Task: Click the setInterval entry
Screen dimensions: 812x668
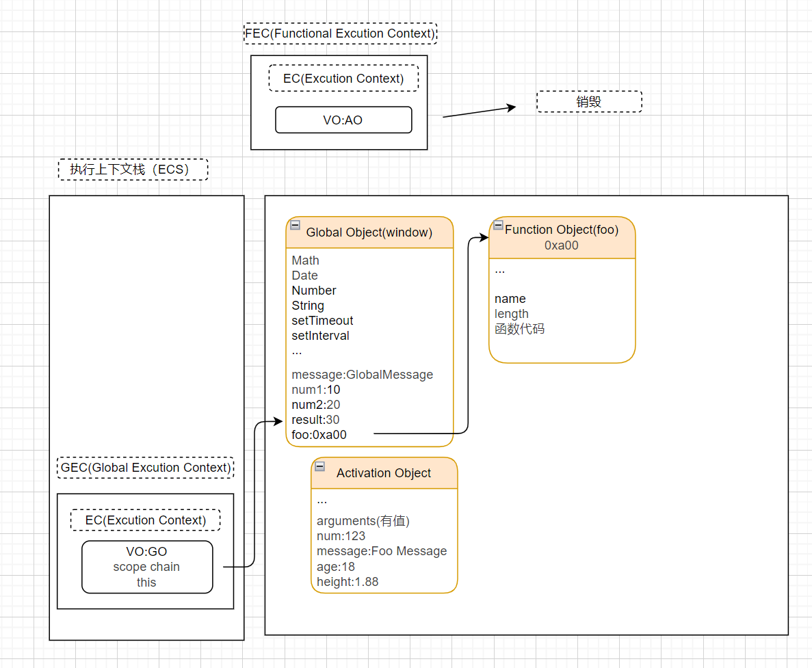Action: coord(321,335)
